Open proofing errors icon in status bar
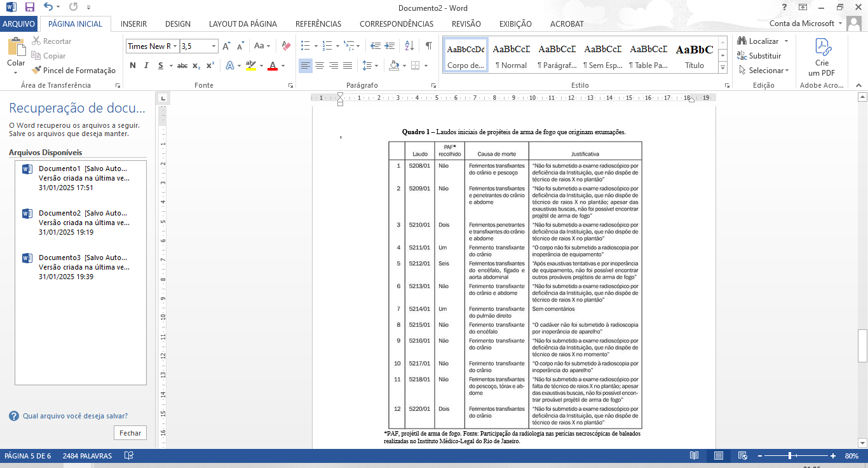 (x=129, y=456)
